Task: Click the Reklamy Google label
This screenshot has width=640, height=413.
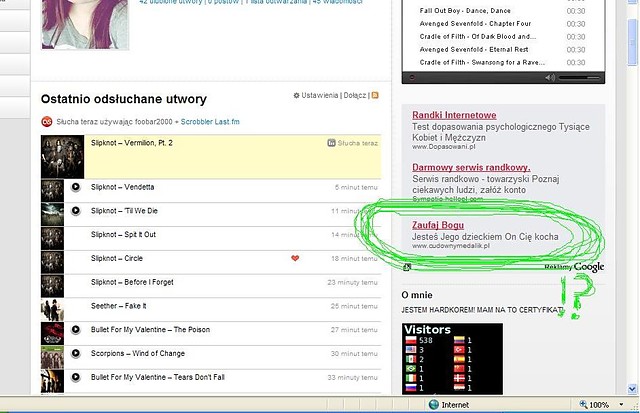Action: point(574,267)
